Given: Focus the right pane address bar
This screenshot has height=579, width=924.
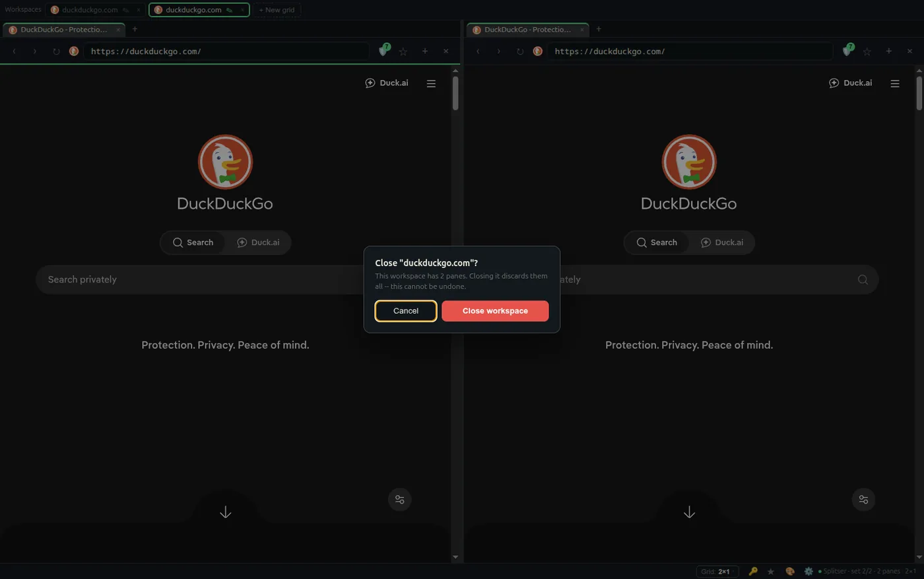Looking at the screenshot, I should 690,51.
